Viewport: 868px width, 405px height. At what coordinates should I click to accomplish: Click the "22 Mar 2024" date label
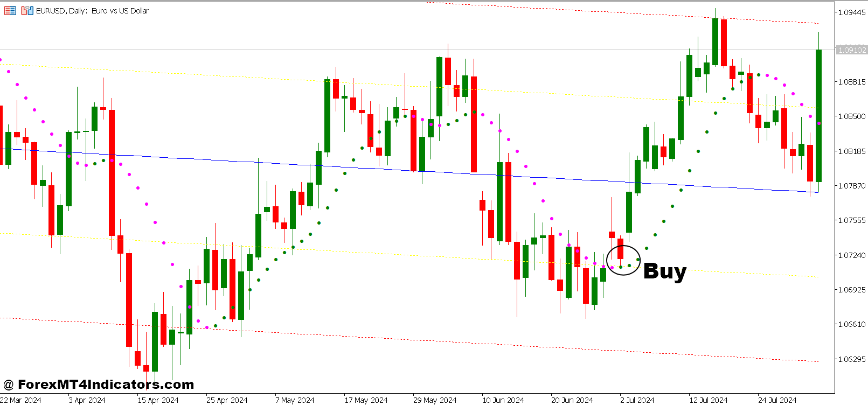point(20,400)
